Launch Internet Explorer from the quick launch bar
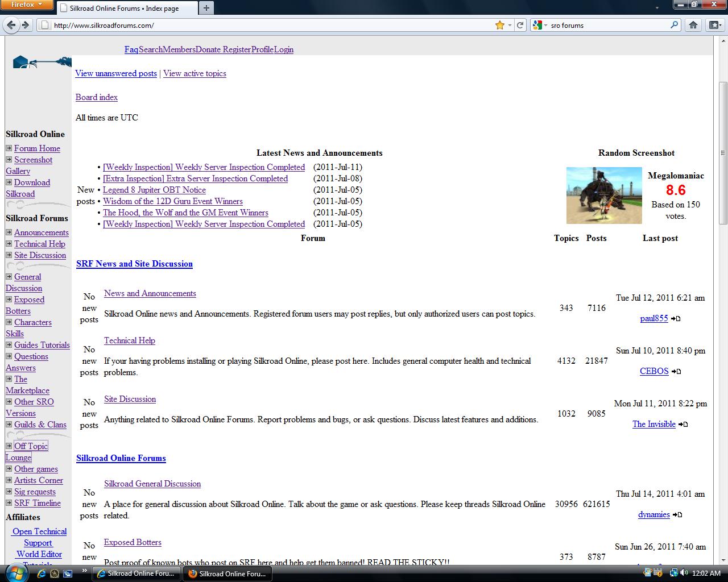The image size is (728, 582). [41, 573]
